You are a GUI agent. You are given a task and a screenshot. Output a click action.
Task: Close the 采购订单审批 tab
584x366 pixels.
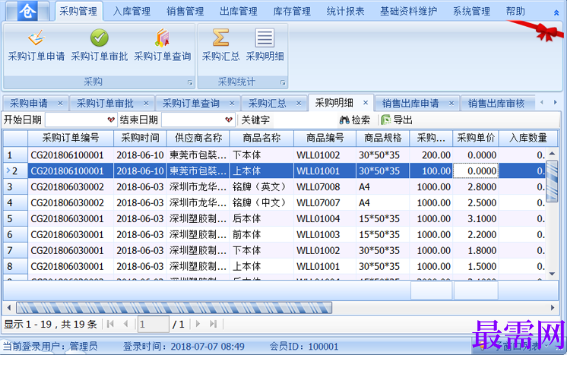point(146,103)
